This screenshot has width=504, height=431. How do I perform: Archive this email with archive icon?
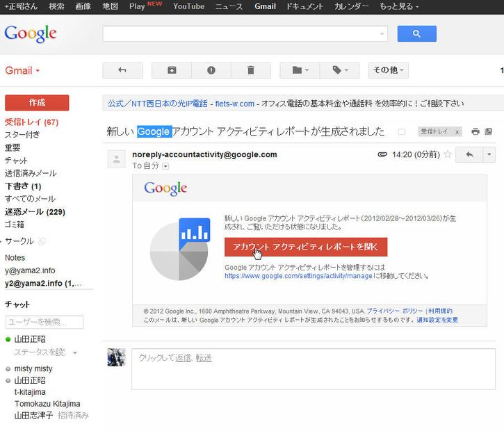[x=172, y=70]
